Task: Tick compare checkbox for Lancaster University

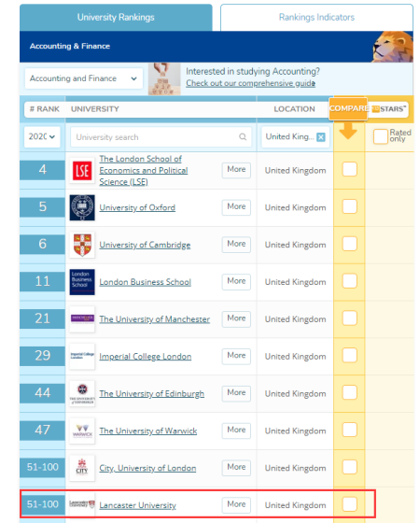Action: pyautogui.click(x=349, y=504)
